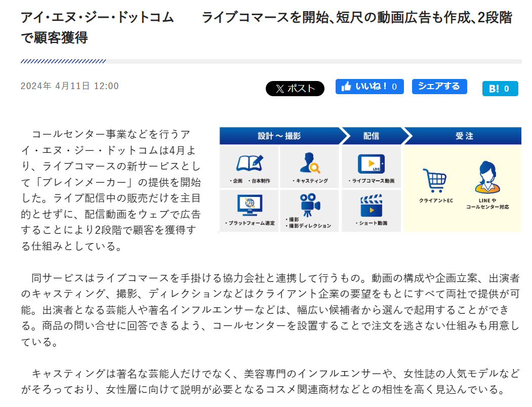The width and height of the screenshot is (532, 407).
Task: Click the 設計～撮影 header in diagram
Action: tap(279, 136)
